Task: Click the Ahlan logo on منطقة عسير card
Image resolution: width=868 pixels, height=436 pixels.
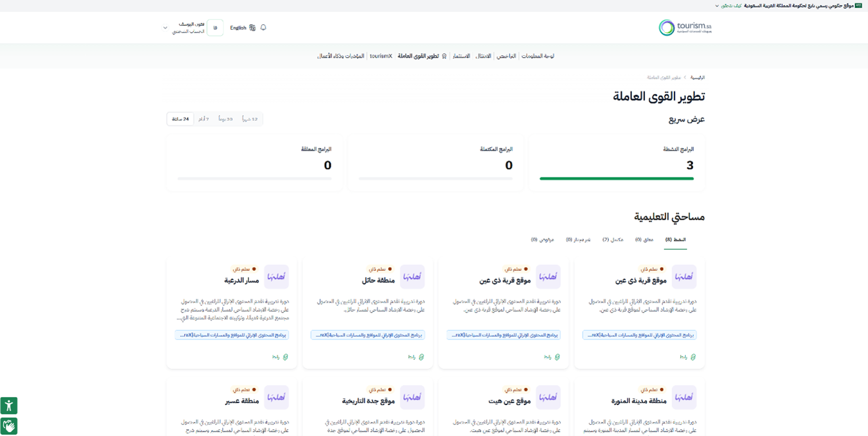Action: (x=276, y=397)
